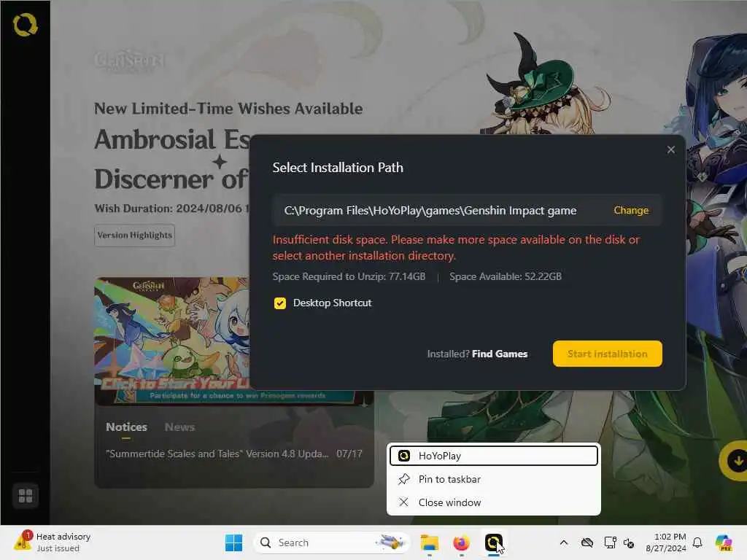Click the network display tray icon
The image size is (747, 560).
point(610,542)
